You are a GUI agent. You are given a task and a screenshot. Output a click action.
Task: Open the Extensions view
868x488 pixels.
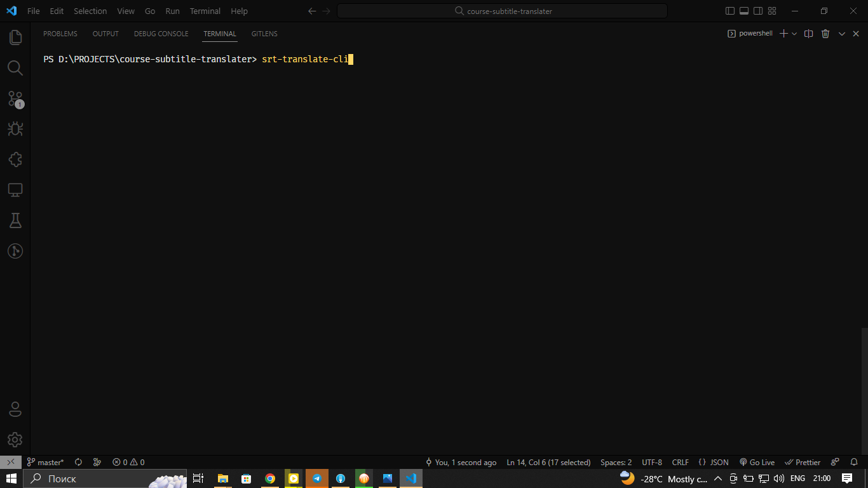coord(15,159)
